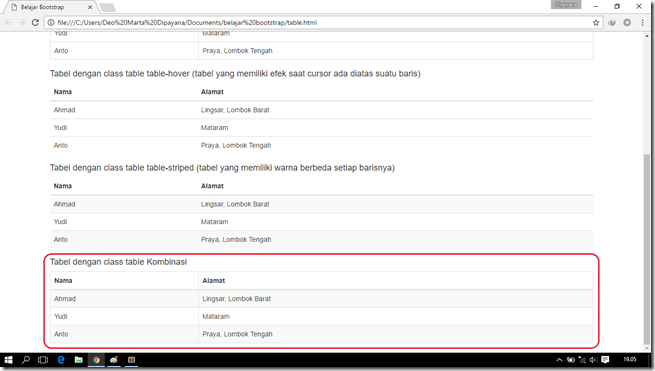Open the running app icon right of Chrome in taskbar
Screen dimensions: 655x371
[x=114, y=360]
